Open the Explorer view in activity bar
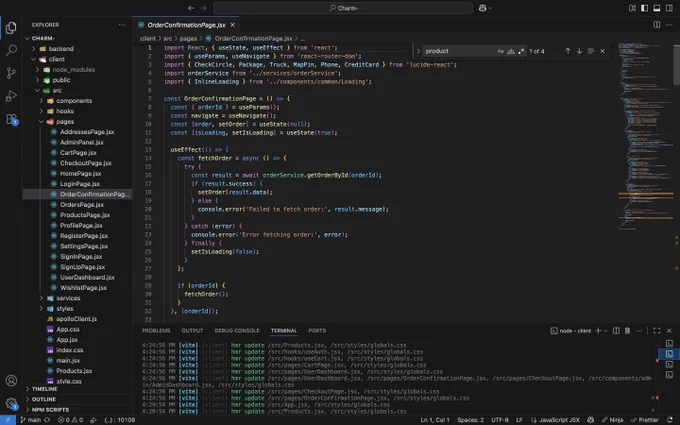The width and height of the screenshot is (680, 425). 11,28
